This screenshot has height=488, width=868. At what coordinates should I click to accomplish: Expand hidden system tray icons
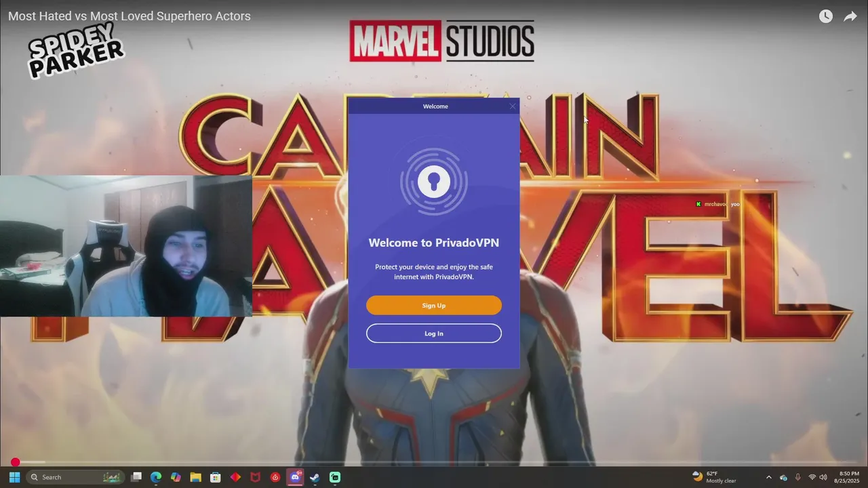[x=768, y=477]
